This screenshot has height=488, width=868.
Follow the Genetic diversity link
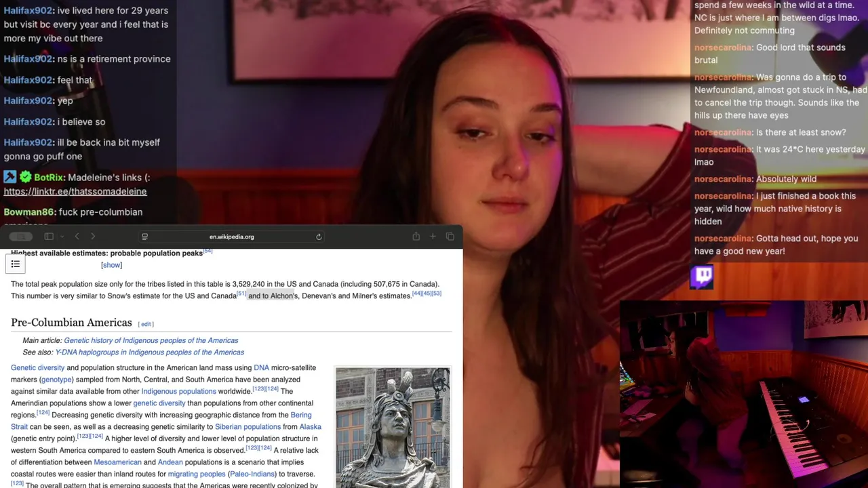(x=37, y=367)
